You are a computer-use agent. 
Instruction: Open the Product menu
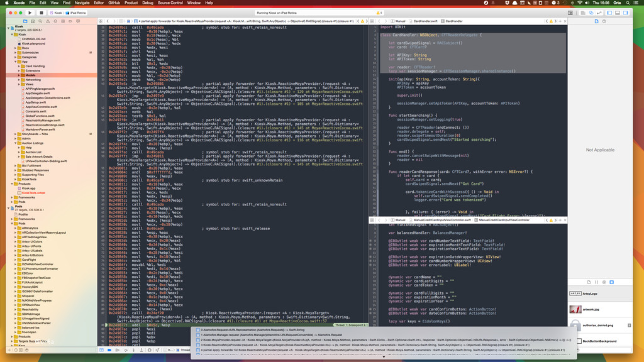131,3
